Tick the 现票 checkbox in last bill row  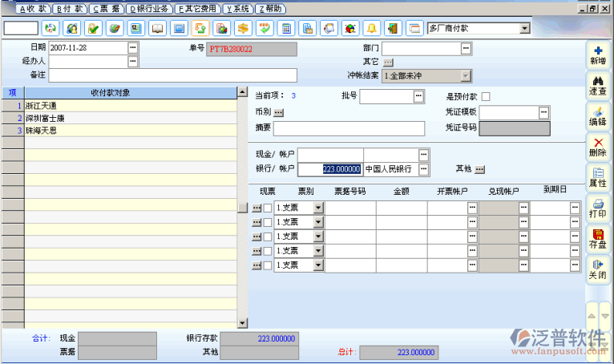pyautogui.click(x=268, y=265)
